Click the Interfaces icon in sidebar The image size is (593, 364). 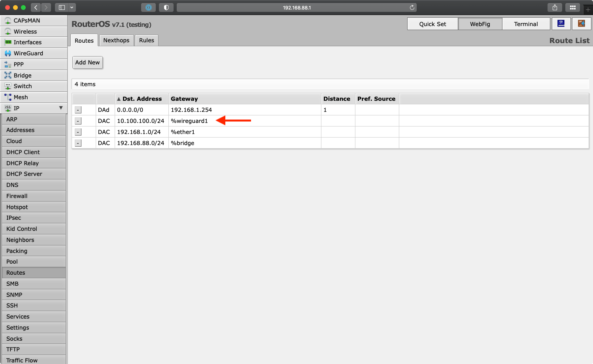point(8,42)
